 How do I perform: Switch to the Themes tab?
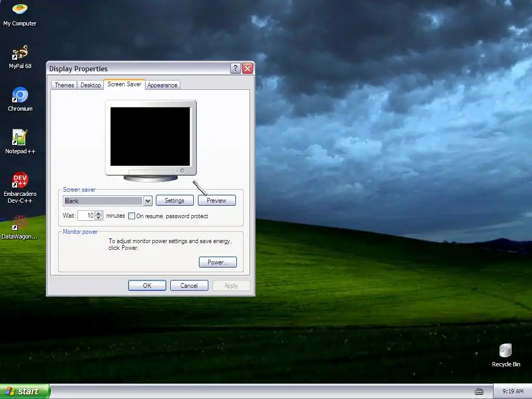(64, 85)
